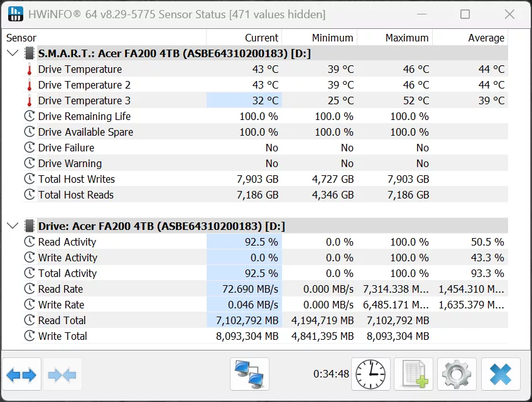The width and height of the screenshot is (532, 402).
Task: Reset the elapsed clock timer icon
Action: (371, 374)
